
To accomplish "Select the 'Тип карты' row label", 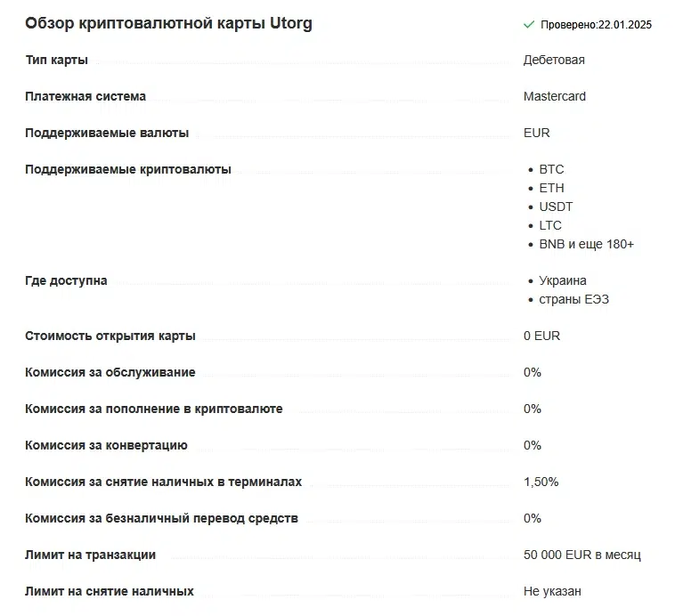I will click(56, 60).
